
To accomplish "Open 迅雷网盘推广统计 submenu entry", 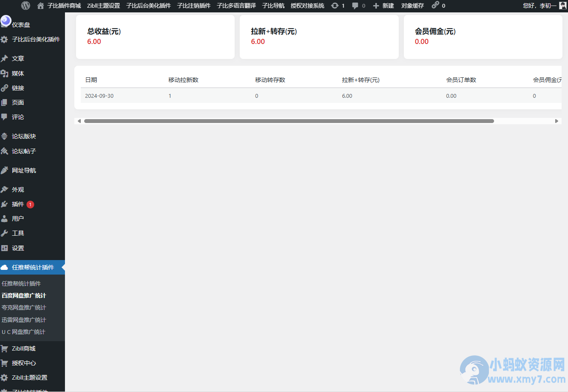I will click(x=24, y=320).
